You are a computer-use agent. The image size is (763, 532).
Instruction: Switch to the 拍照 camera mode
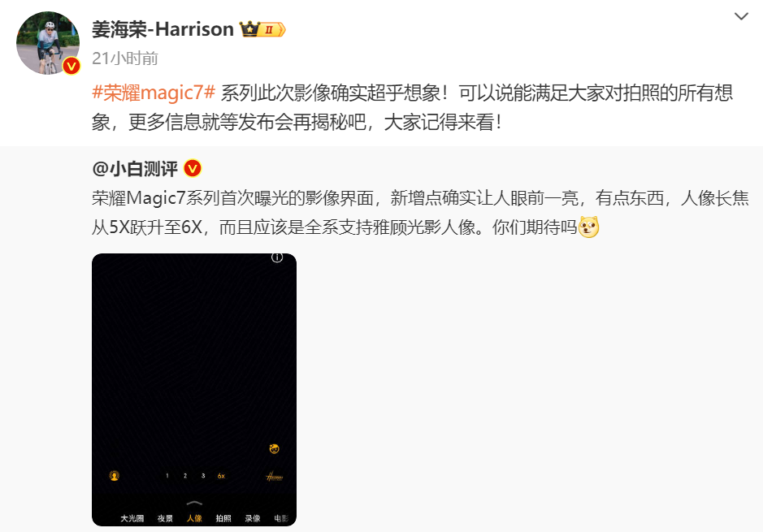point(223,518)
